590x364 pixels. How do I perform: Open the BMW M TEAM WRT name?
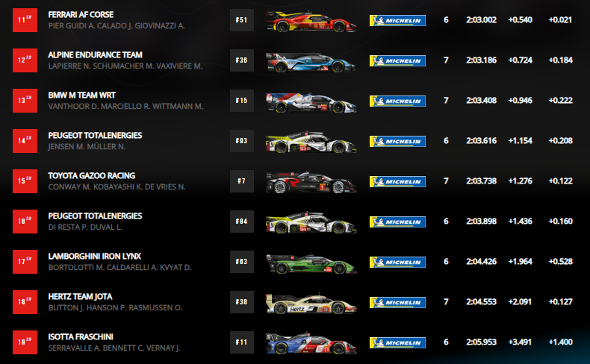(82, 95)
